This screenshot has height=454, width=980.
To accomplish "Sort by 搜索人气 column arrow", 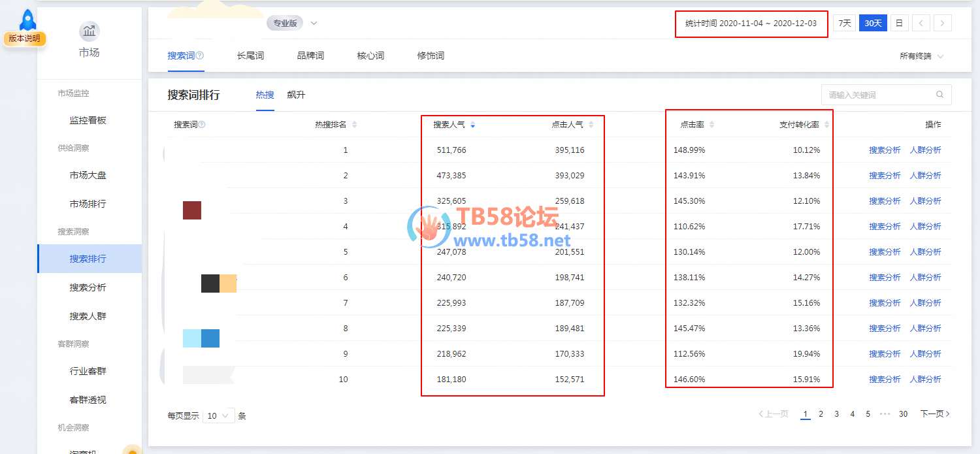I will [x=472, y=125].
